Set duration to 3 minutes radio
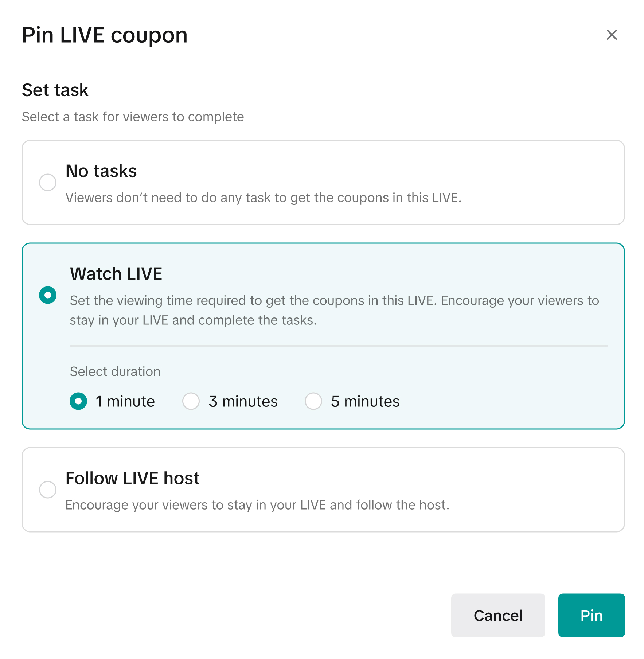 point(191,401)
